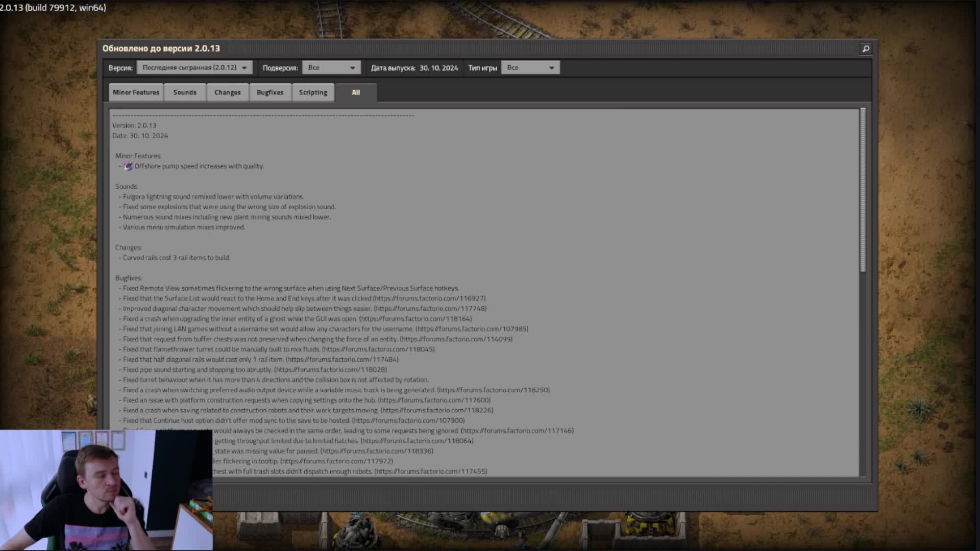Open forum link 117972 about tooltip flickering

337,462
